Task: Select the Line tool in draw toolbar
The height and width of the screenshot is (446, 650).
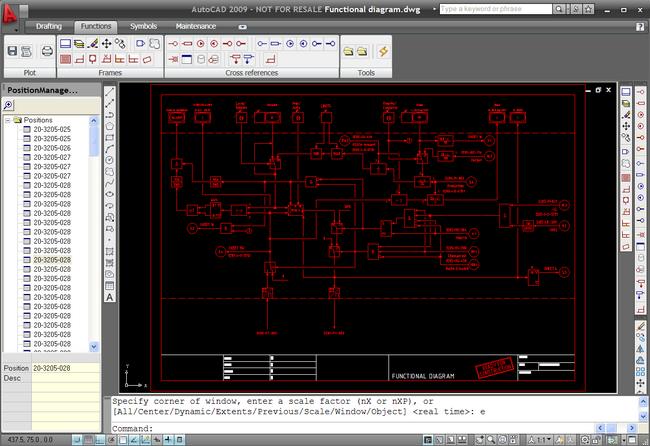Action: 109,92
